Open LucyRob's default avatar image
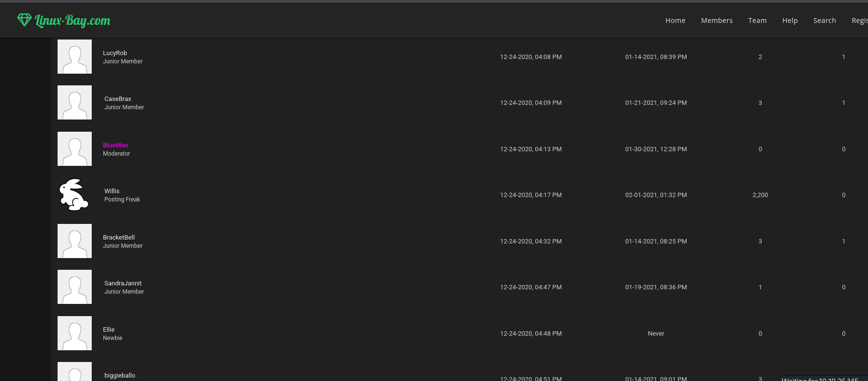The height and width of the screenshot is (381, 868). [x=75, y=57]
